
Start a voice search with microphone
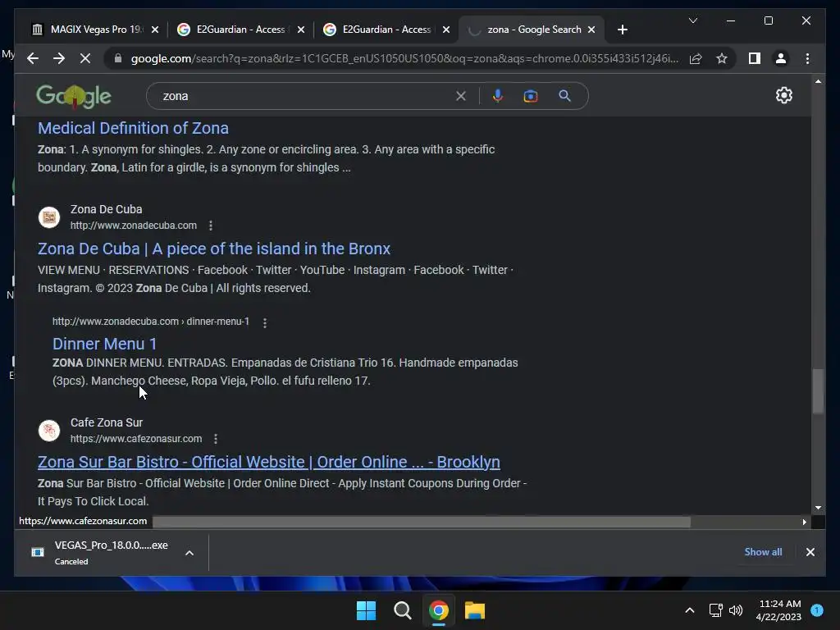click(x=498, y=96)
